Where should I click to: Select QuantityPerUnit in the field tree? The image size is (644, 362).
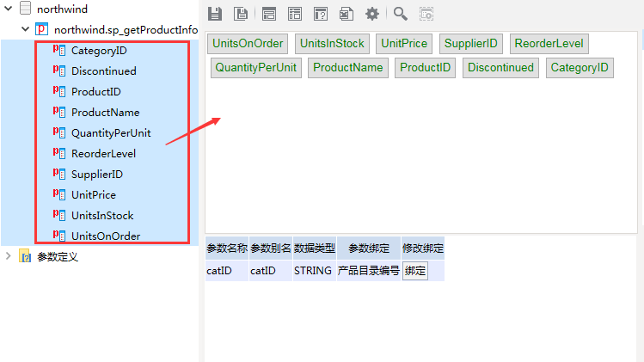(111, 133)
